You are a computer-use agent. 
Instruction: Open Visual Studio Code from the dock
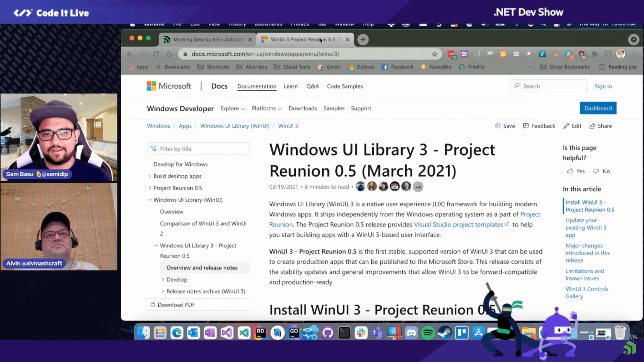244,333
